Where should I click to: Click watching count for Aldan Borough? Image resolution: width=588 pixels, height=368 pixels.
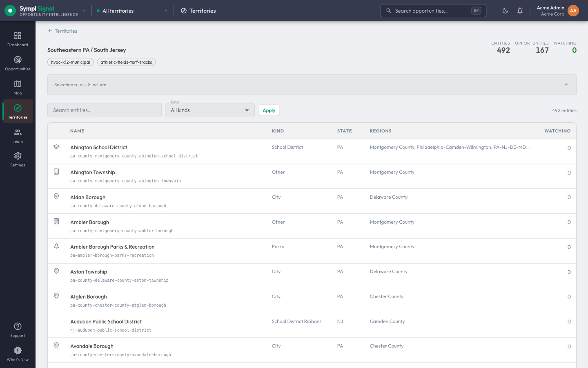click(569, 197)
